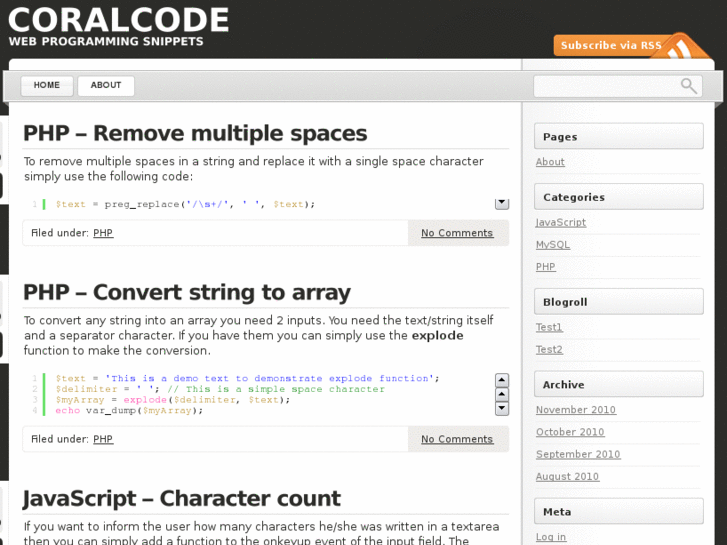727x545 pixels.
Task: Click the magnifying glass search icon
Action: [x=689, y=86]
